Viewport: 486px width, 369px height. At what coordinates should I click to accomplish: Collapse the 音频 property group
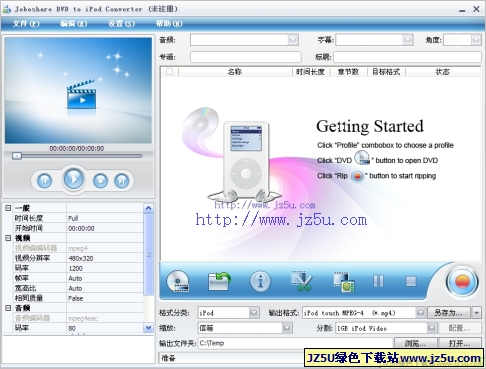click(x=8, y=308)
